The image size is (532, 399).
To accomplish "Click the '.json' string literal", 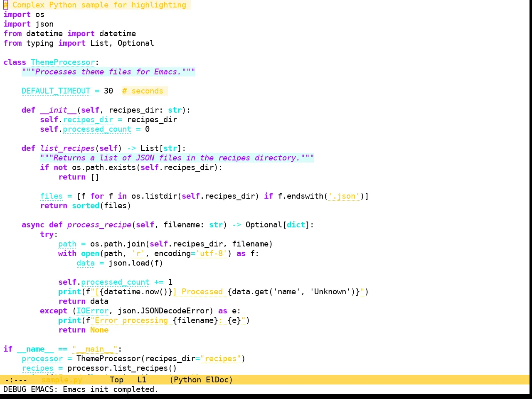I will (x=344, y=196).
